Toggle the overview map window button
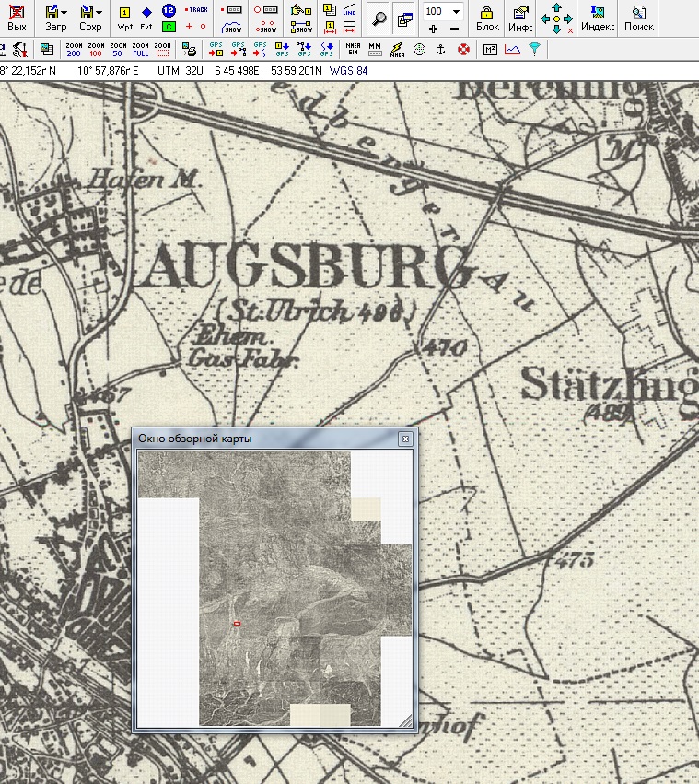 click(x=404, y=18)
